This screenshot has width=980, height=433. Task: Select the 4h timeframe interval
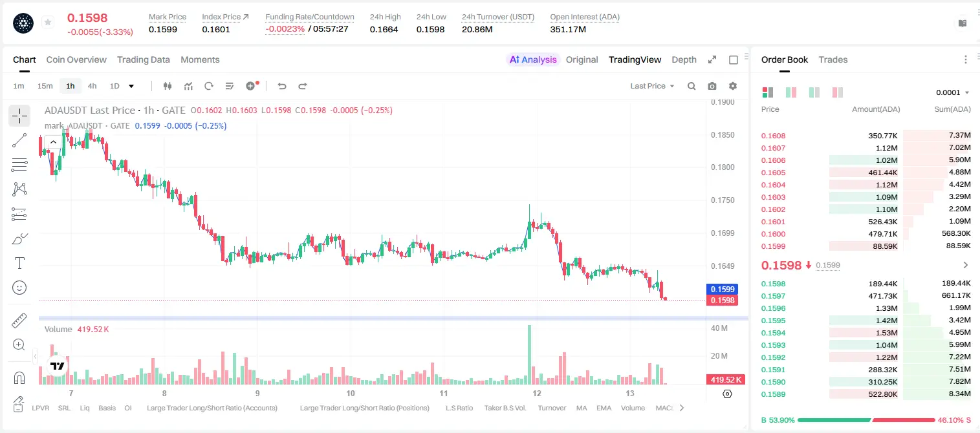[92, 86]
